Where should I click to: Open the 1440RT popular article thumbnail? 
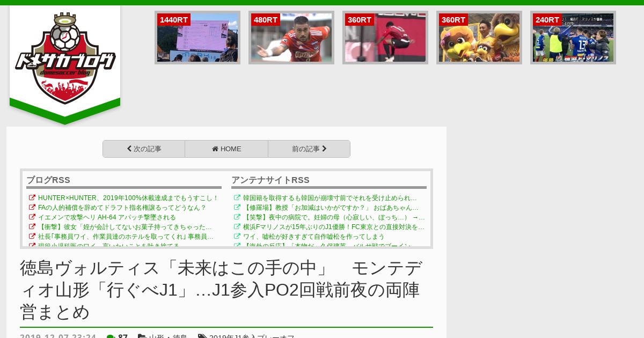[x=197, y=38]
